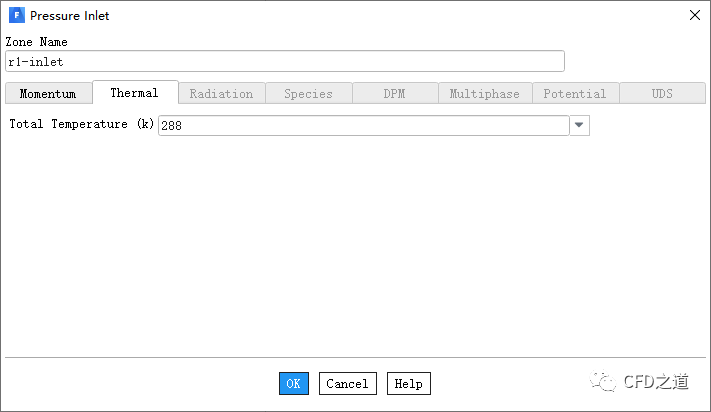The image size is (711, 412).
Task: Click the WeChat watermark icon
Action: 602,380
